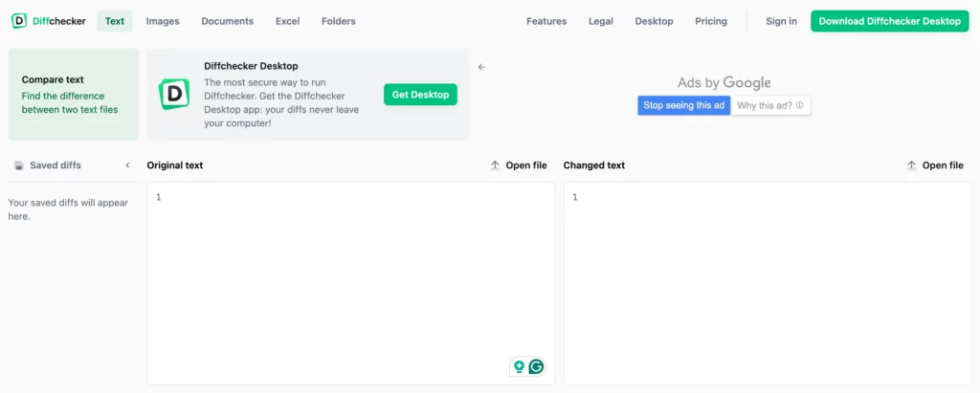Click the Changed text label
Viewport: 980px width, 393px height.
click(593, 165)
